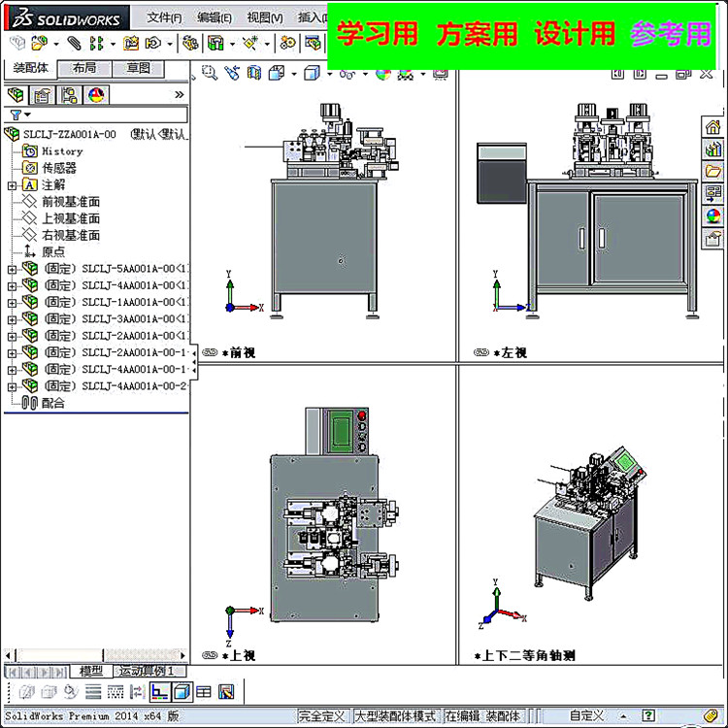Expand the 注解 annotations tree node

[x=12, y=185]
